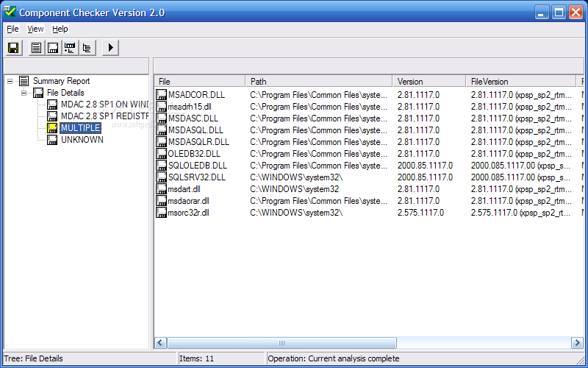588x368 pixels.
Task: Select the MSDASQLR.DLL file name
Action: point(198,142)
